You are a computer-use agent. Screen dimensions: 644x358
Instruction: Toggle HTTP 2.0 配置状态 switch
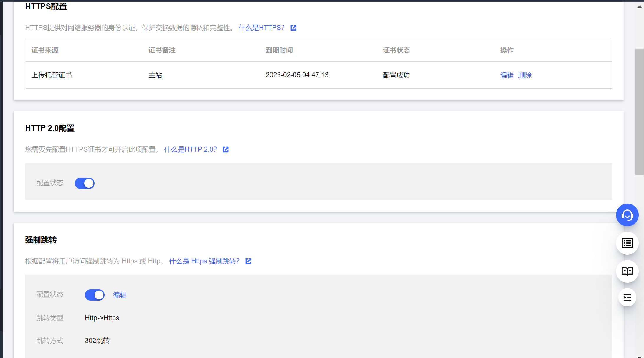85,183
